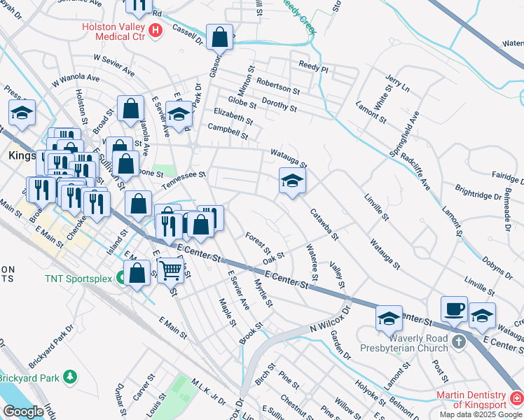Open the shopping bag marker beside TNT Sportsplex
The image size is (524, 420).
pos(137,274)
